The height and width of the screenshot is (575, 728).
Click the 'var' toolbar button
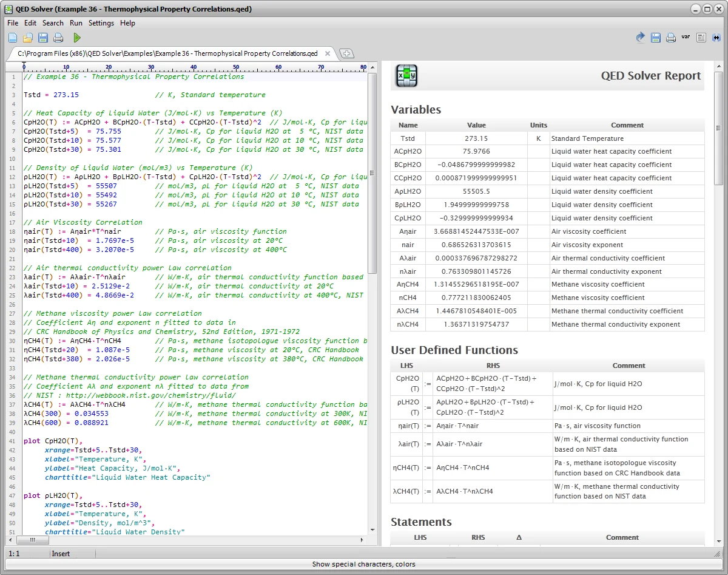(686, 37)
